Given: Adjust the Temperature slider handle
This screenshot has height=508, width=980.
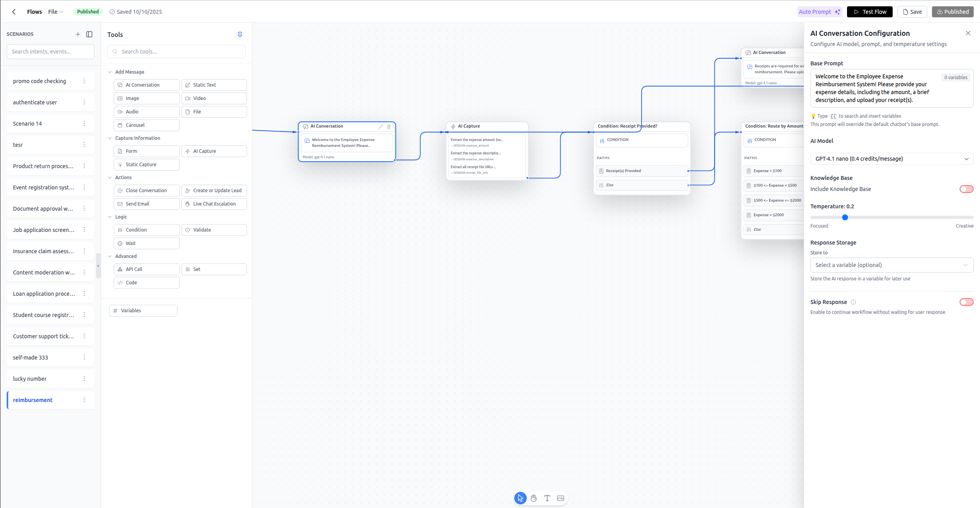Looking at the screenshot, I should pyautogui.click(x=845, y=217).
